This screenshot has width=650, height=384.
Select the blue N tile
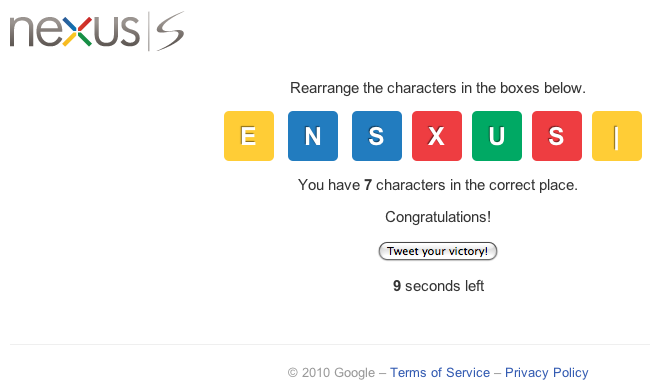tap(313, 136)
